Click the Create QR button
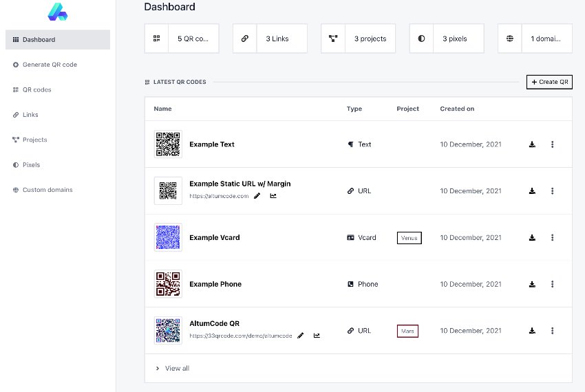 click(x=549, y=82)
